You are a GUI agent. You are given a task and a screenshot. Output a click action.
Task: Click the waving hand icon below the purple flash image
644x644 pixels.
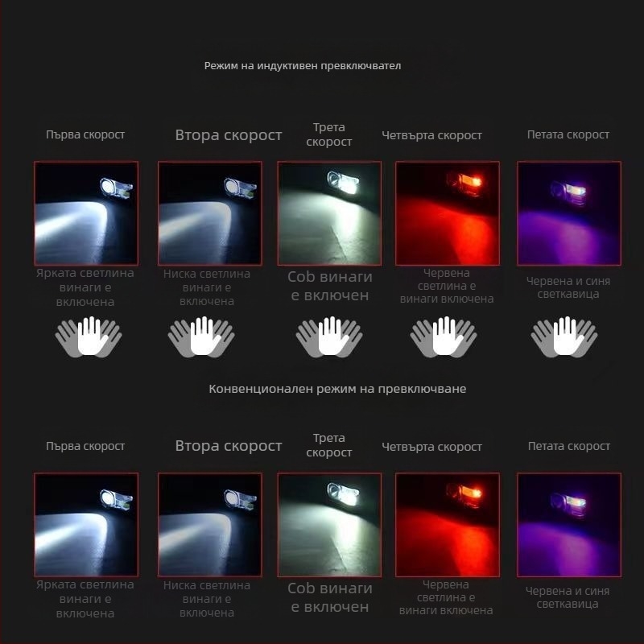pos(563,336)
